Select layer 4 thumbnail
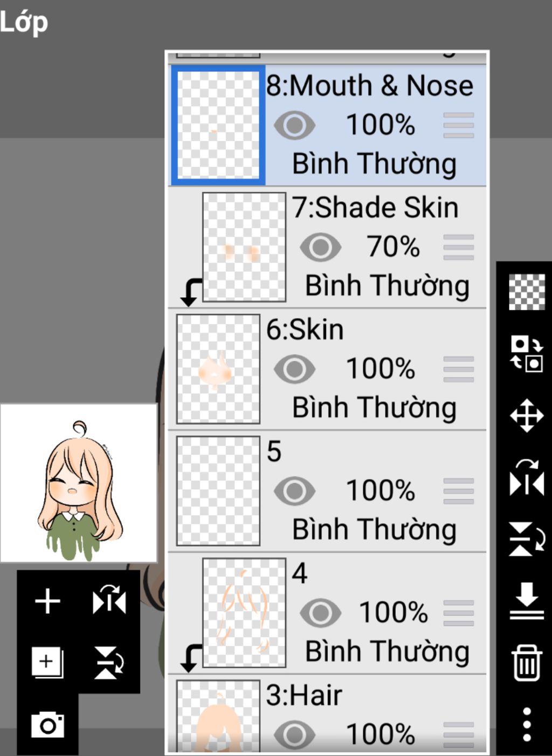Image resolution: width=552 pixels, height=756 pixels. [244, 613]
